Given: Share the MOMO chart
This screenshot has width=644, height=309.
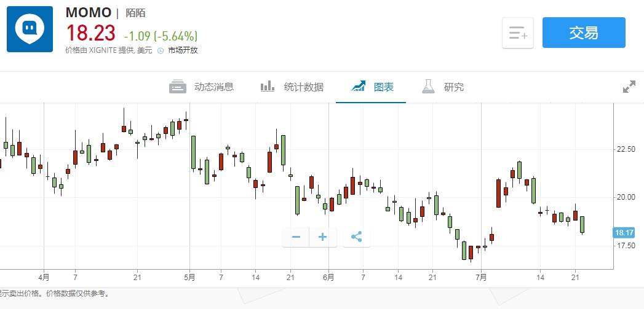Looking at the screenshot, I should 357,237.
